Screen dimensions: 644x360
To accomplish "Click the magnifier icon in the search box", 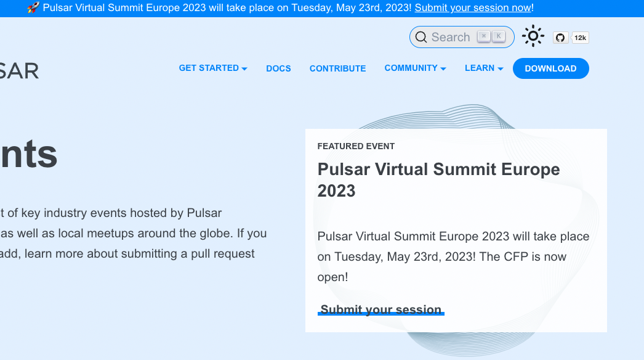I will [x=421, y=37].
